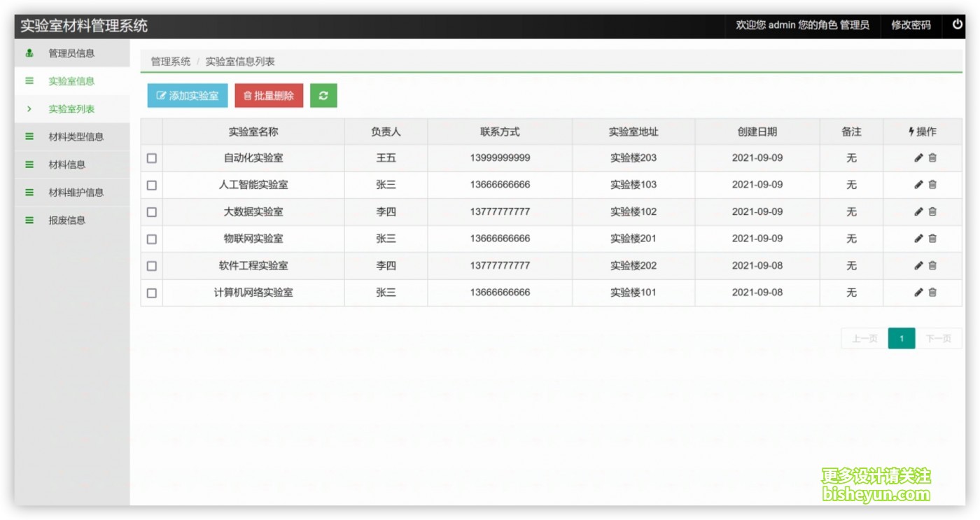Click the green refresh icon button
This screenshot has width=980, height=520.
[x=323, y=96]
